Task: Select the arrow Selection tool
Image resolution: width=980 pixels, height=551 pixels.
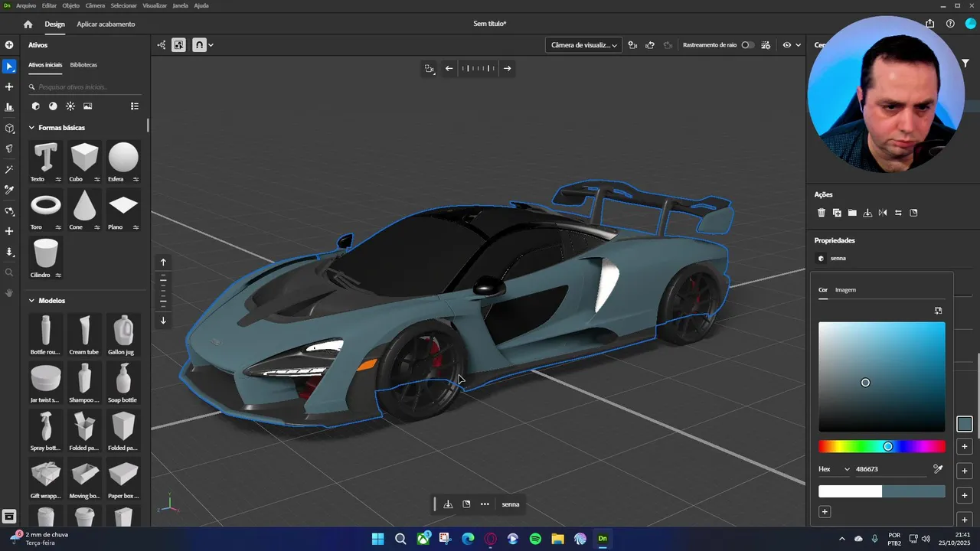Action: tap(9, 67)
